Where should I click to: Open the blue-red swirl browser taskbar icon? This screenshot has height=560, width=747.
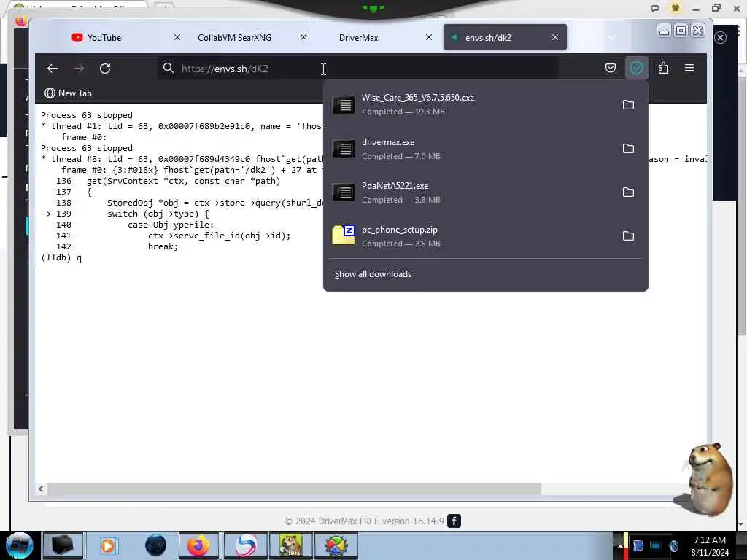click(246, 545)
